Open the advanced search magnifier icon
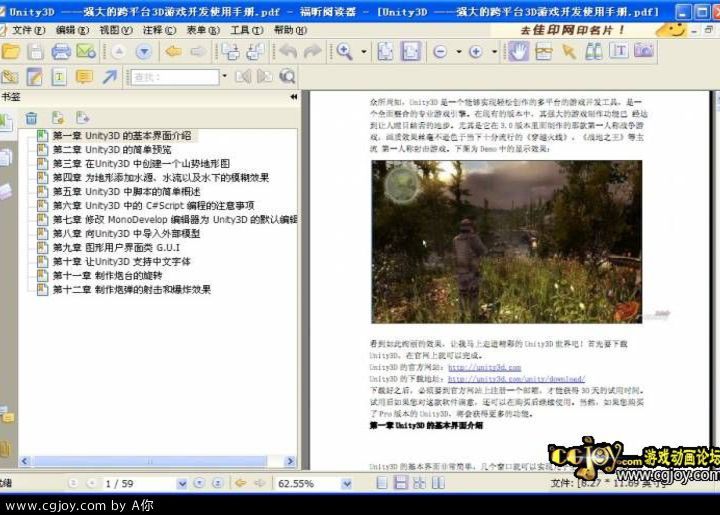 (x=287, y=76)
